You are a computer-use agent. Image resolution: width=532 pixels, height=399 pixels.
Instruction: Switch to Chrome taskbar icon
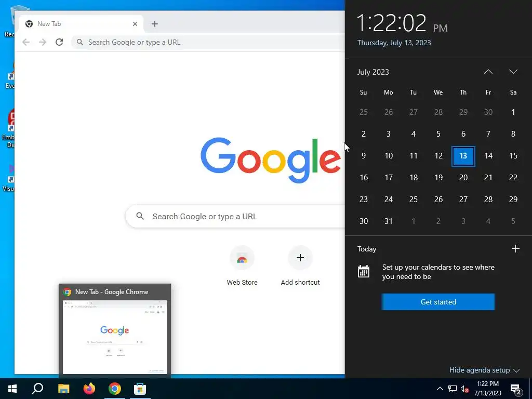coord(115,389)
